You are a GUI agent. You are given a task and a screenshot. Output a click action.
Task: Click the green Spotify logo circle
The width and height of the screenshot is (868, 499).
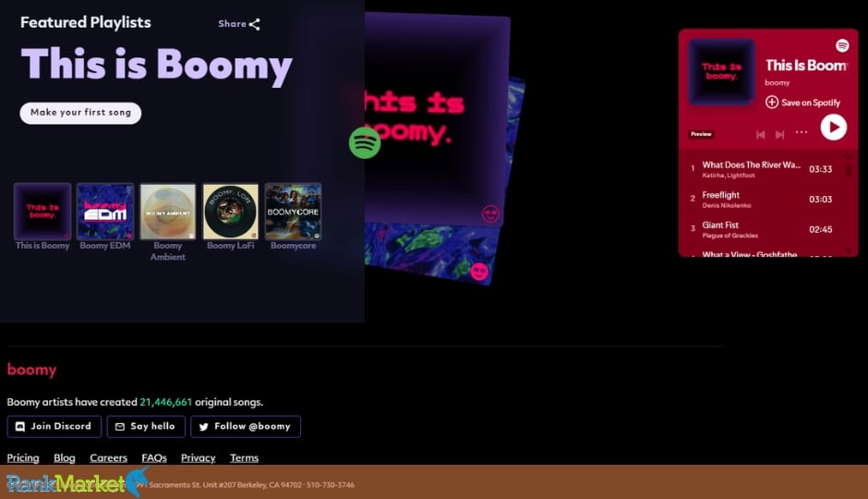click(x=365, y=143)
